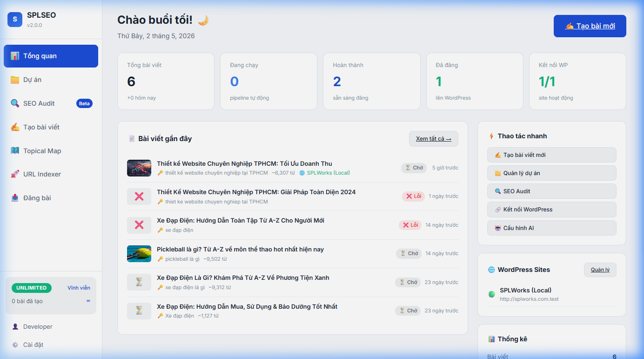
Task: Click quick action Tạo bài viết mới
Action: coord(551,155)
